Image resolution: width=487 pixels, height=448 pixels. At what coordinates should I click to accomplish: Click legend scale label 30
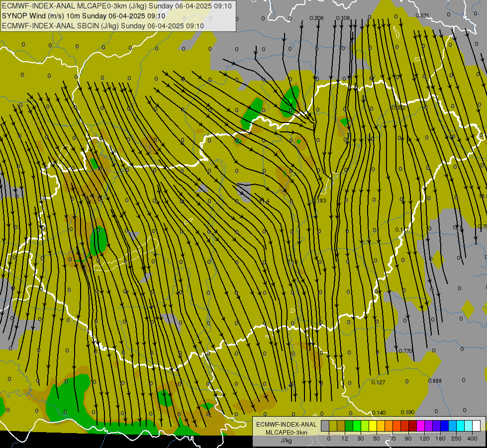point(361,439)
